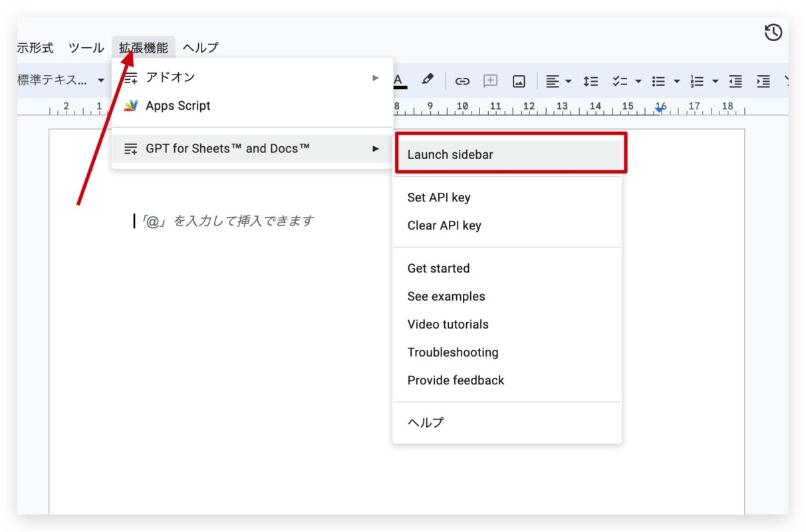Open the 標準テキスト style dropdown
Image resolution: width=806 pixels, height=532 pixels.
click(x=61, y=80)
